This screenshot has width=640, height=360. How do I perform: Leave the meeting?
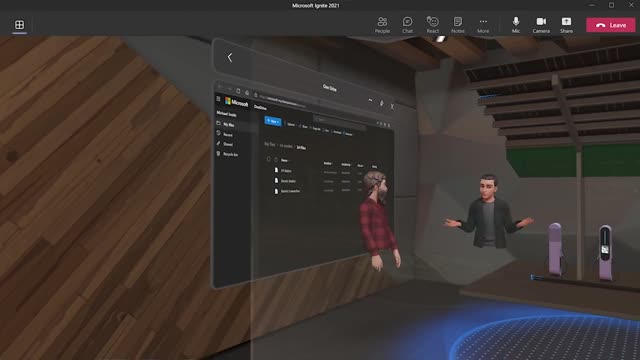611,25
